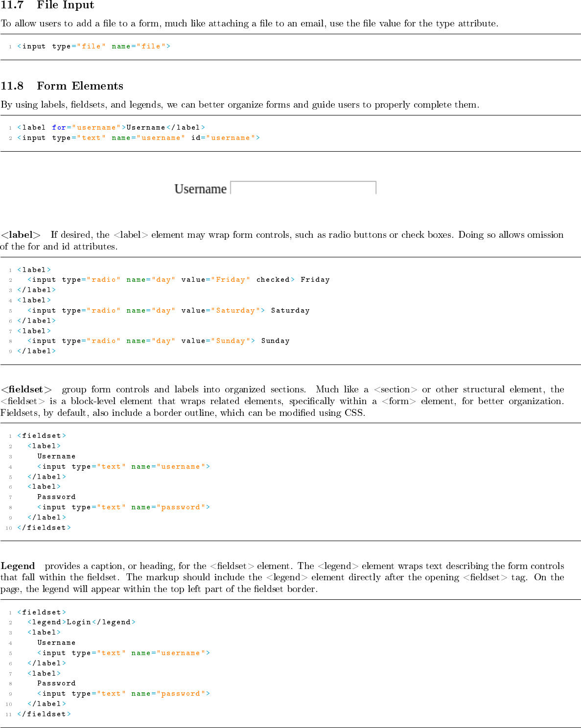The image size is (581, 728).
Task: Click the radio input code line with Saturday
Action: 168,311
